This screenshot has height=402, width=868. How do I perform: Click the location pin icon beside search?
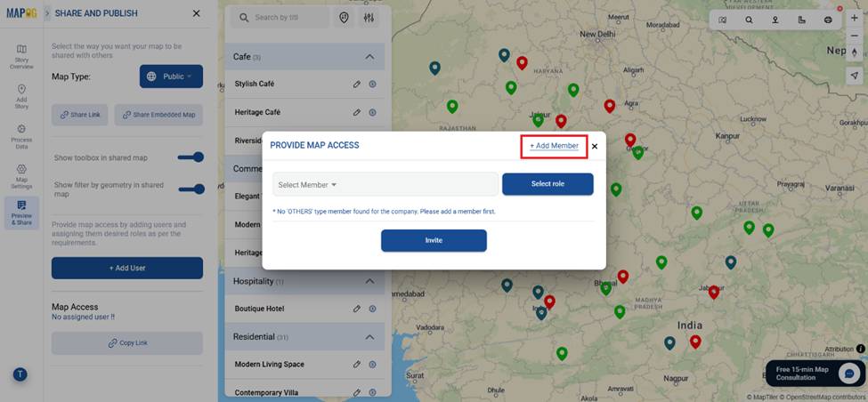click(345, 18)
